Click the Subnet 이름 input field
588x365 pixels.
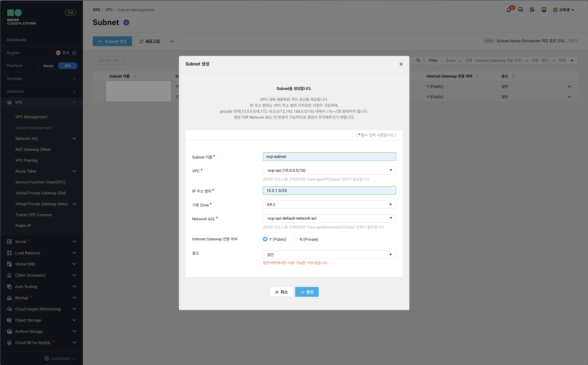tap(329, 156)
